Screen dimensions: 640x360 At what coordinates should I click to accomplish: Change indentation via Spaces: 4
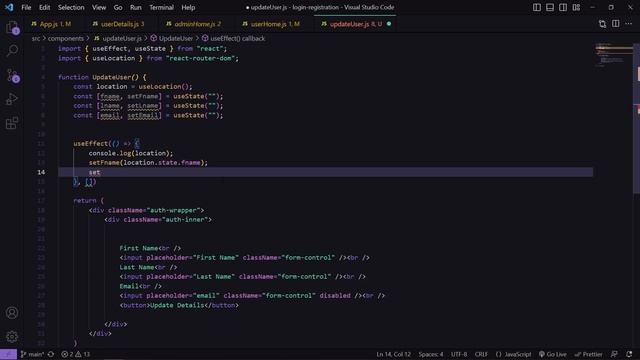coord(431,354)
